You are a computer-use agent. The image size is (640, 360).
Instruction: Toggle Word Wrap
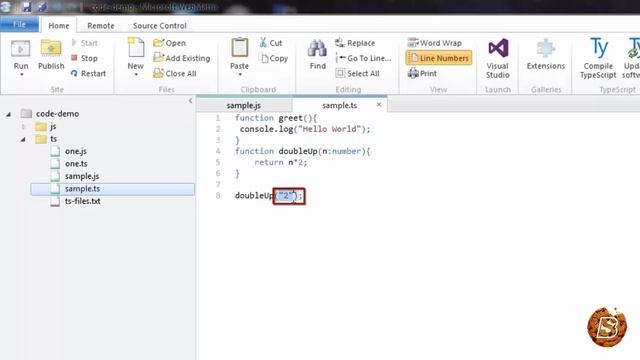435,43
